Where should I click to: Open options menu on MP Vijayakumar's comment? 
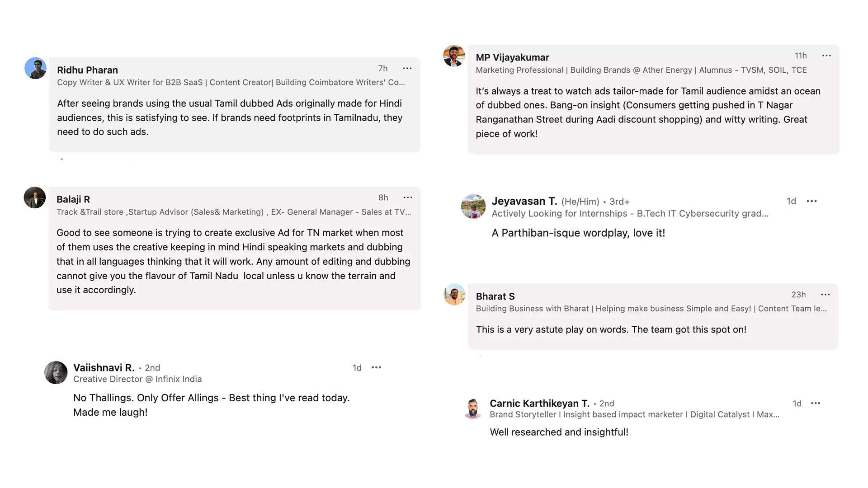tap(826, 56)
